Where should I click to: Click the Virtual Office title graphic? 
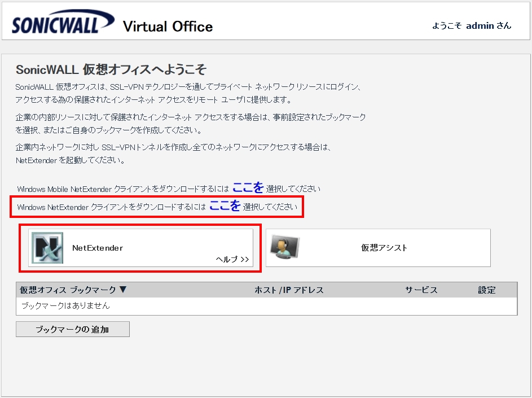click(167, 27)
